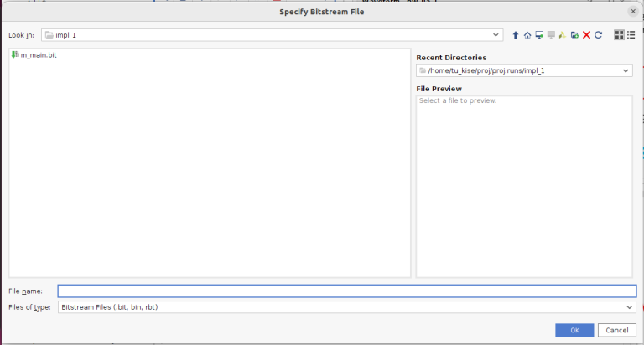644x345 pixels.
Task: Refresh the file listing
Action: coord(598,35)
